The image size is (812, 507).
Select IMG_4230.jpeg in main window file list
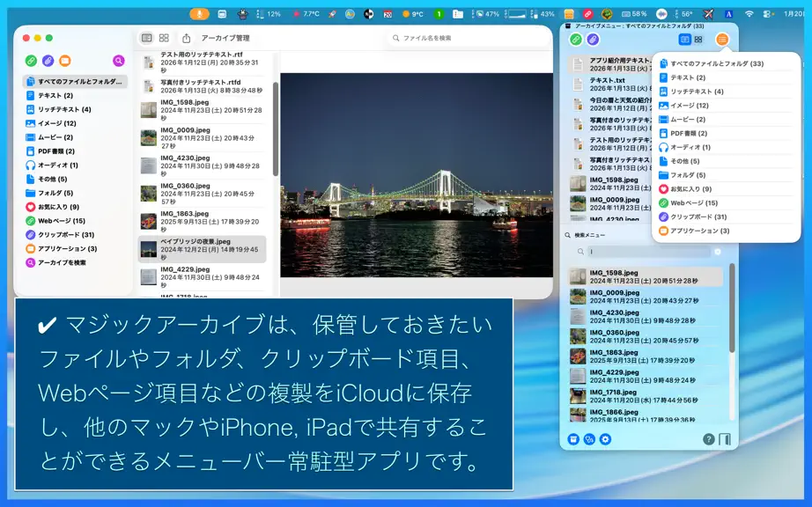[202, 165]
